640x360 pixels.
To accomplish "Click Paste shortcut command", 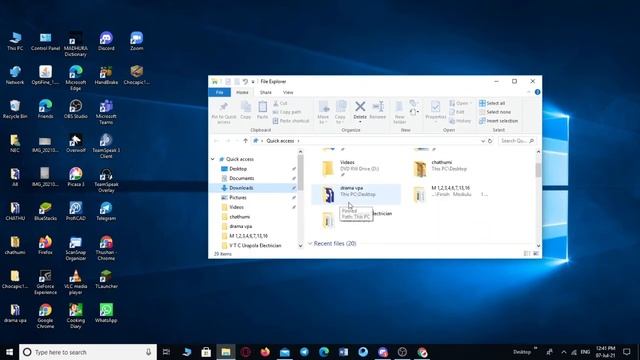I will [x=291, y=121].
